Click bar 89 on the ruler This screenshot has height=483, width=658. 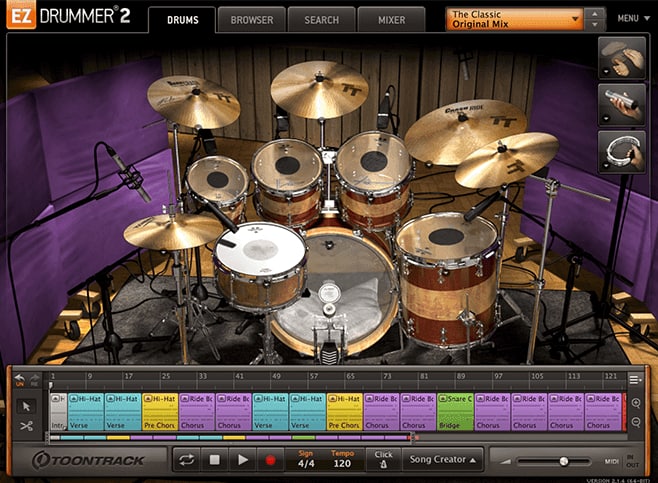point(461,376)
